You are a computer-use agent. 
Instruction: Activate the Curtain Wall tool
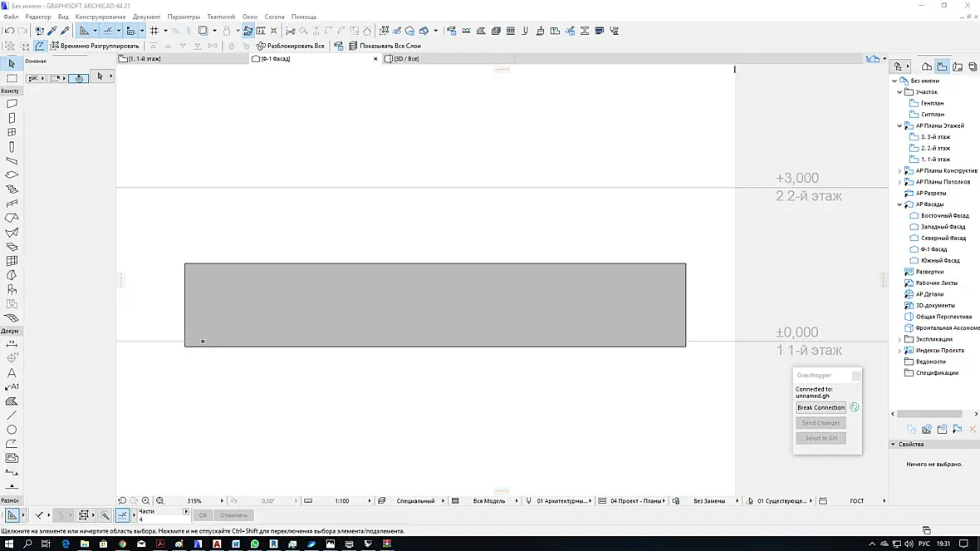(12, 261)
